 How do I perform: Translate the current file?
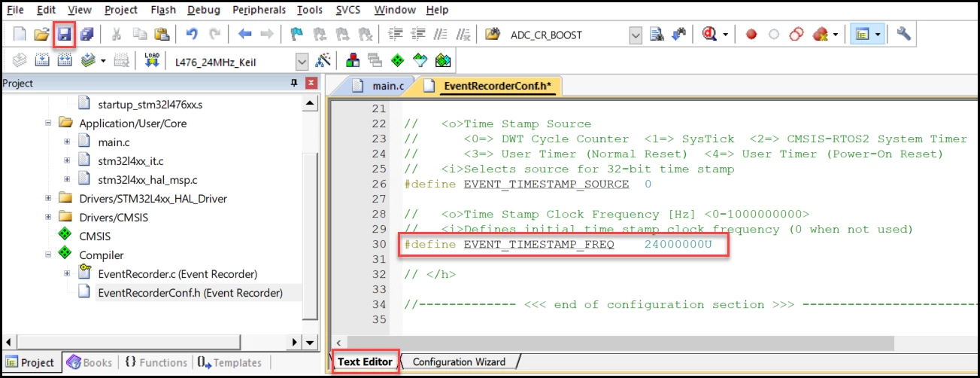click(x=20, y=60)
